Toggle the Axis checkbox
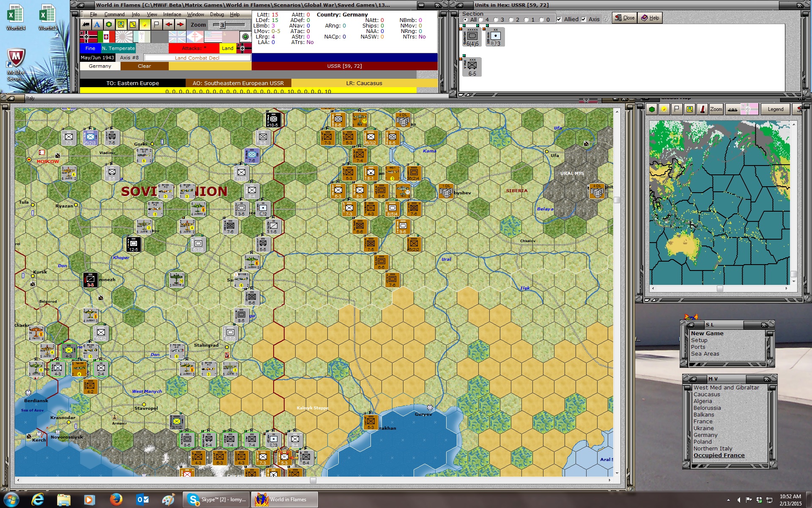Image resolution: width=812 pixels, height=508 pixels. click(x=584, y=19)
